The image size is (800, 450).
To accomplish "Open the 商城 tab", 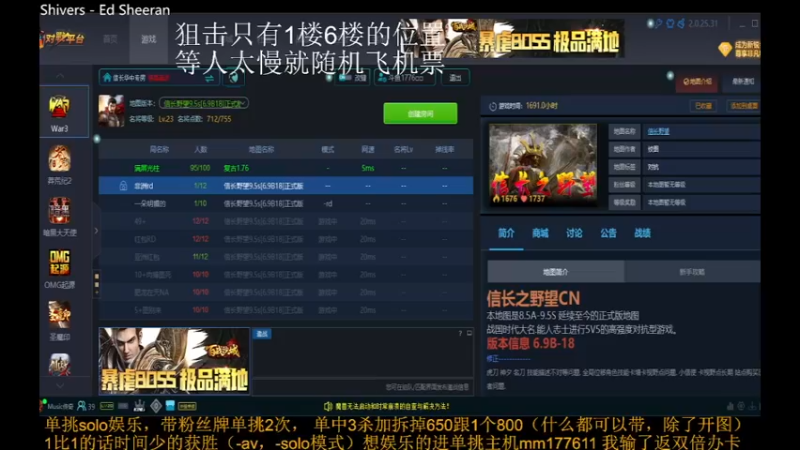I will pyautogui.click(x=540, y=233).
